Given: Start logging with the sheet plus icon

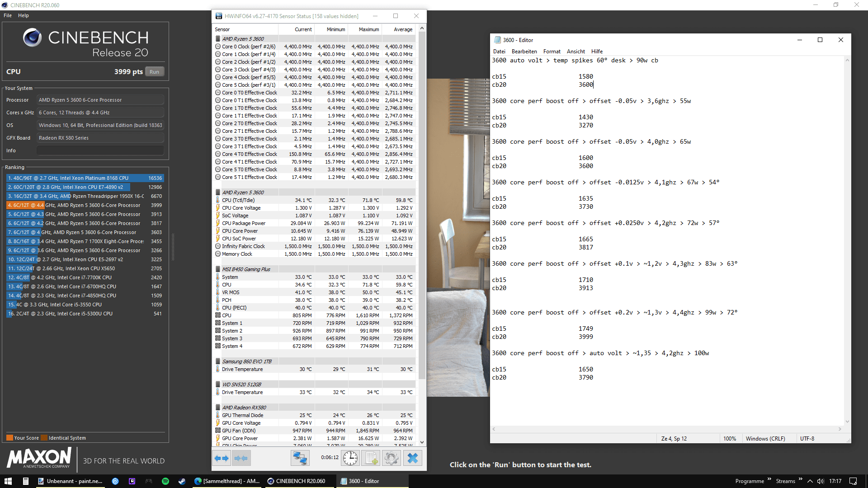Looking at the screenshot, I should (x=371, y=458).
